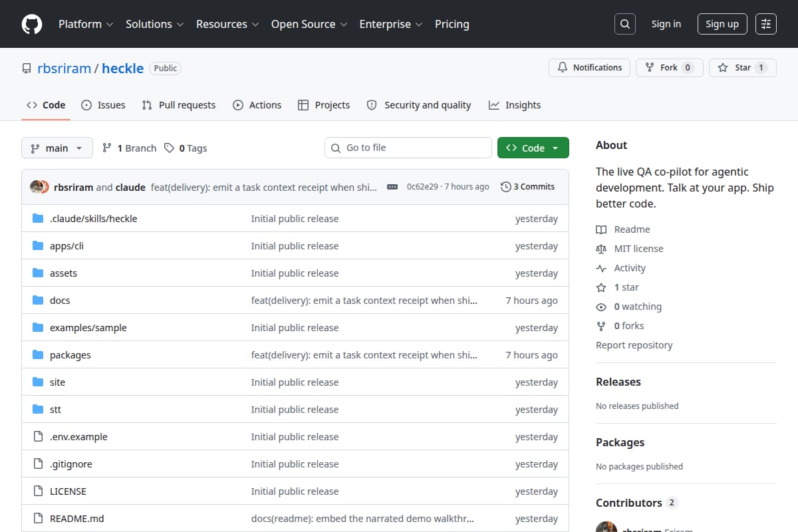
Task: Click the eye icon beside 0 watching
Action: [x=601, y=307]
